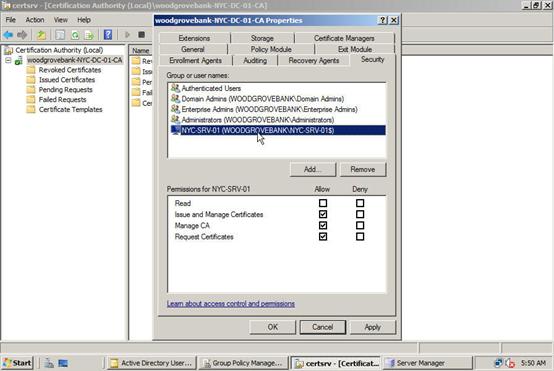The width and height of the screenshot is (554, 371).
Task: Switch to Server Manager in taskbar
Action: (428, 363)
